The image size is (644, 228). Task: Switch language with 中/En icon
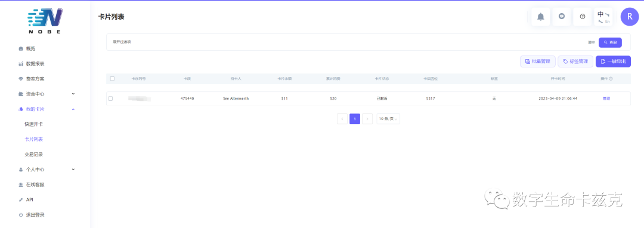[x=603, y=17]
